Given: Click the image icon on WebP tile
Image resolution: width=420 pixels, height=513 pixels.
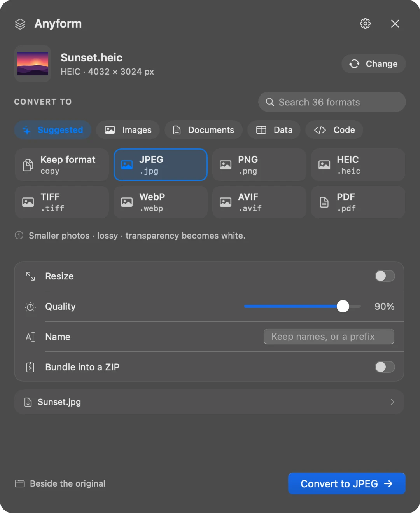Looking at the screenshot, I should click(127, 202).
